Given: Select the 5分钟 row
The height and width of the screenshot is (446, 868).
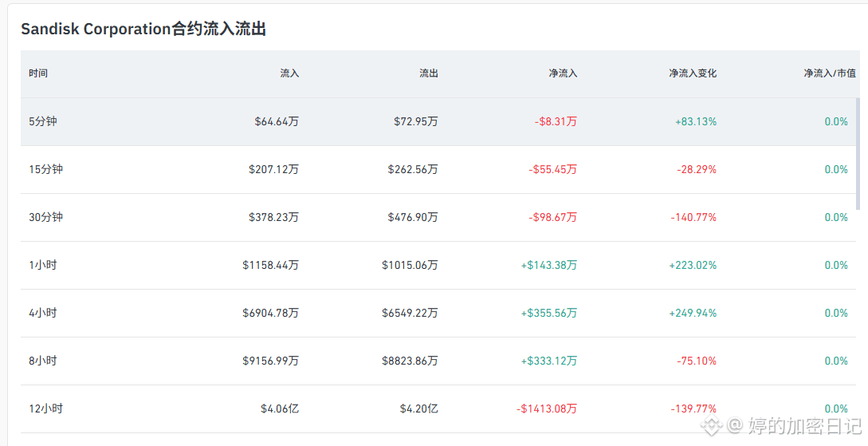Looking at the screenshot, I should (x=438, y=122).
